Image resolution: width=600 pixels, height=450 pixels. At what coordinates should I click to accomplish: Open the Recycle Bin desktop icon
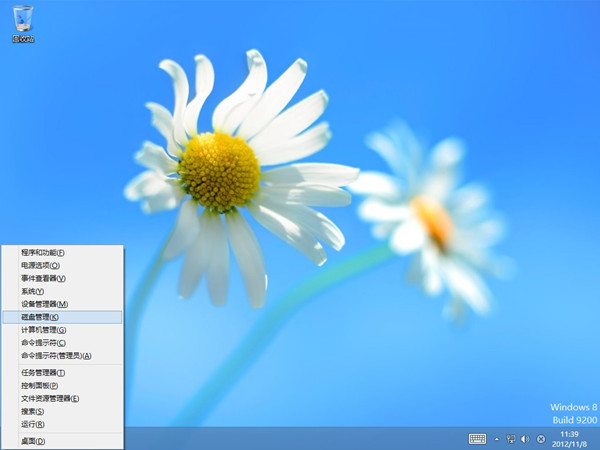tap(22, 22)
